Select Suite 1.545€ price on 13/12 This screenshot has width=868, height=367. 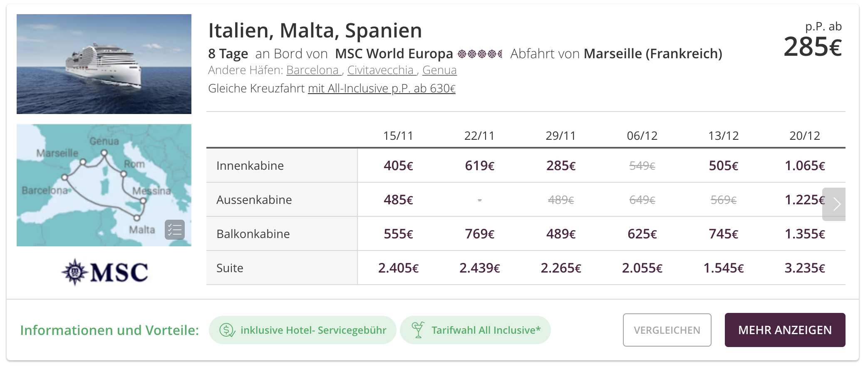coord(723,268)
